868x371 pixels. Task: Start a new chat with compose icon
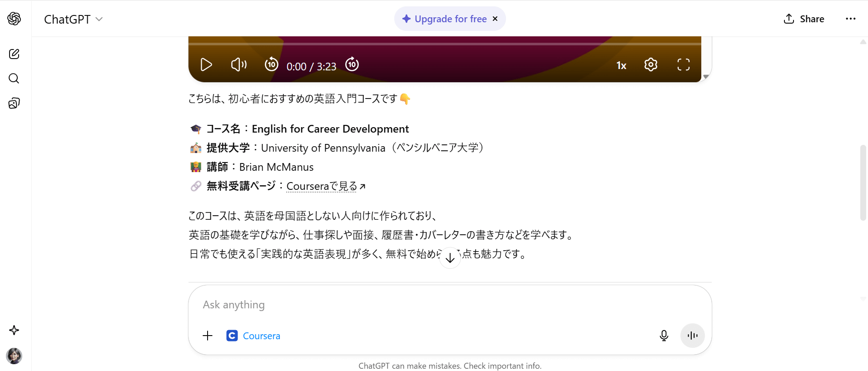(x=14, y=54)
